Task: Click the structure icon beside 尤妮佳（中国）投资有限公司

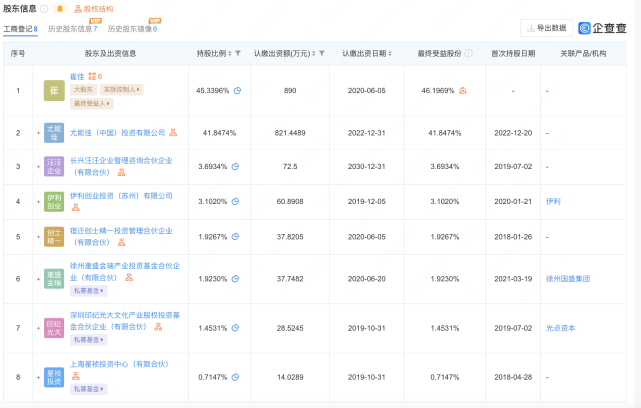Action: (173, 132)
